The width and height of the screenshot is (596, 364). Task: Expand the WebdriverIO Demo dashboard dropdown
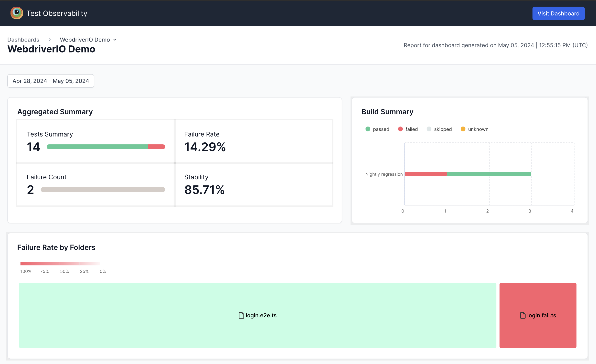coord(115,40)
